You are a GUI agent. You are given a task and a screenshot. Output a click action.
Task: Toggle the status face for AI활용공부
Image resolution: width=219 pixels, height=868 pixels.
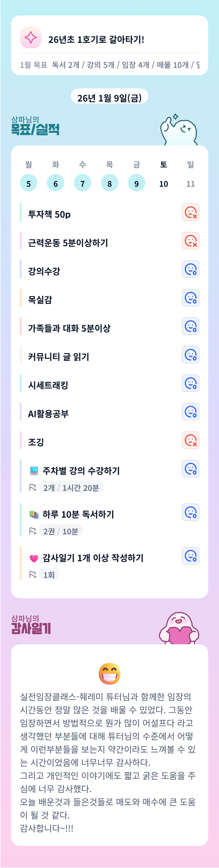coord(190,412)
